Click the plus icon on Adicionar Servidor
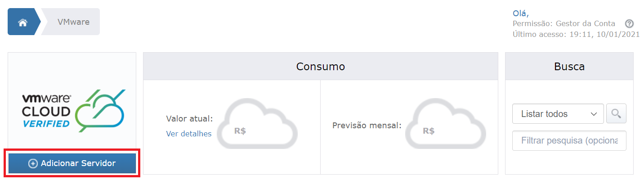Image resolution: width=644 pixels, height=180 pixels. coord(33,164)
